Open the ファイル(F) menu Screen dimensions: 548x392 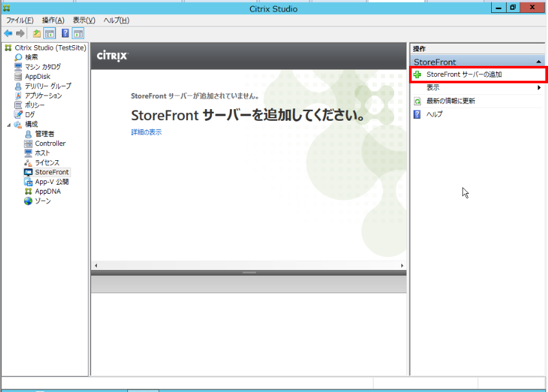[20, 20]
